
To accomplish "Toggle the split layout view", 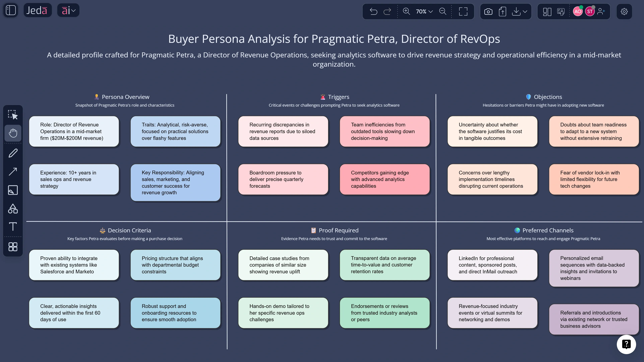I will tap(547, 11).
